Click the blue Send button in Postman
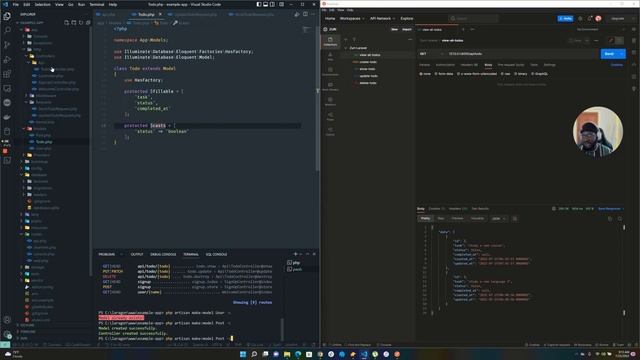The height and width of the screenshot is (360, 640). point(609,54)
